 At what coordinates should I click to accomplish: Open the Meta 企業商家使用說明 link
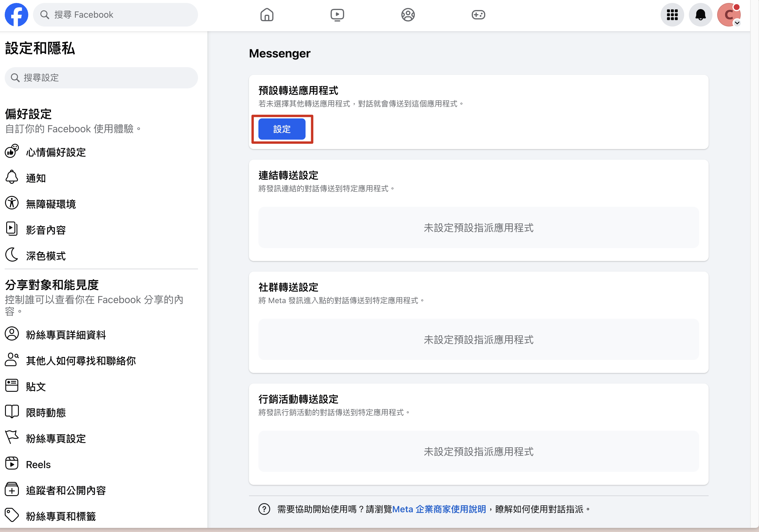[x=439, y=509]
